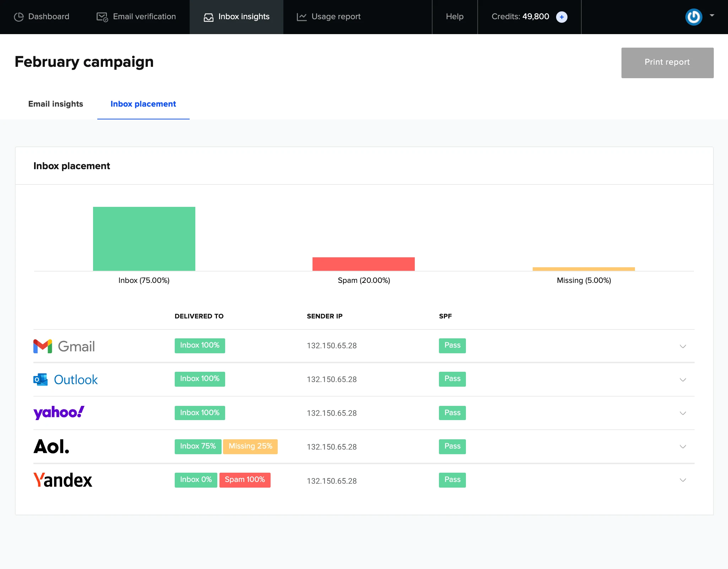Viewport: 728px width, 569px height.
Task: Expand the Yandex row chevron
Action: (x=683, y=480)
